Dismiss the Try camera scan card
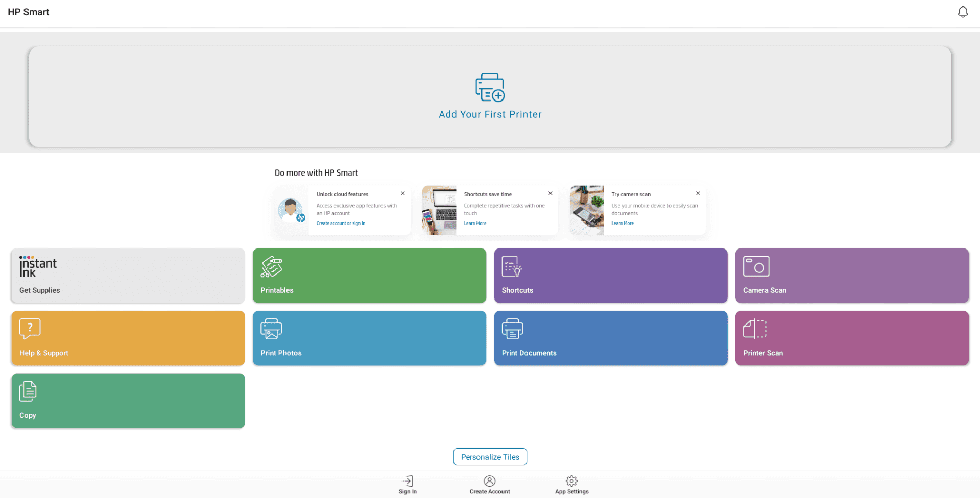 pyautogui.click(x=698, y=193)
